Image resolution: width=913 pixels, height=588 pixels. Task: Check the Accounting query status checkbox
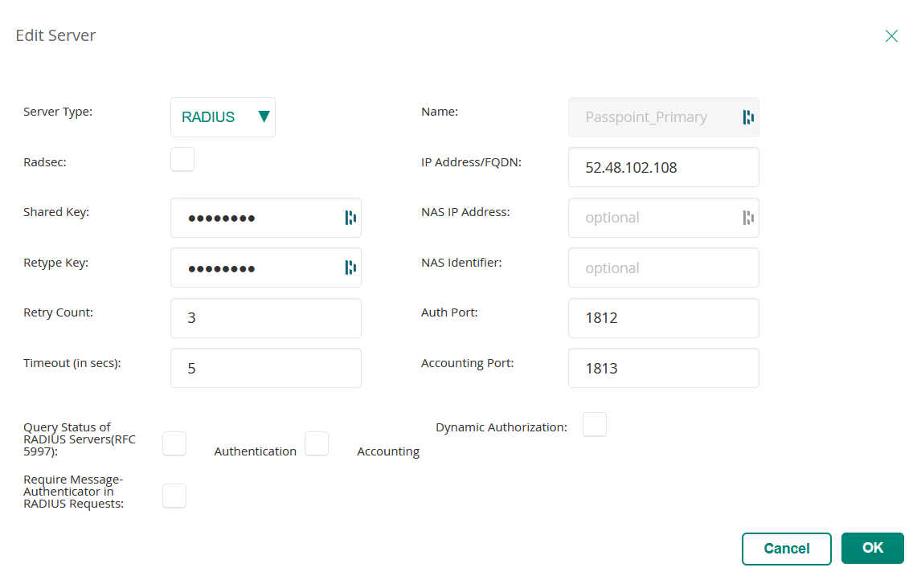pos(317,443)
